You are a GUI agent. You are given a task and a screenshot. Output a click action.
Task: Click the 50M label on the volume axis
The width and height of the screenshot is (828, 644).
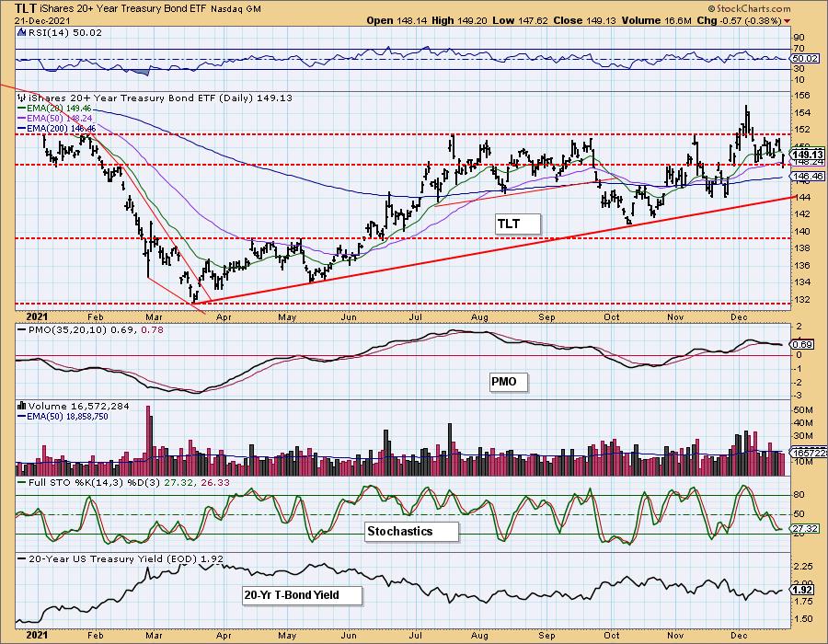click(x=803, y=410)
